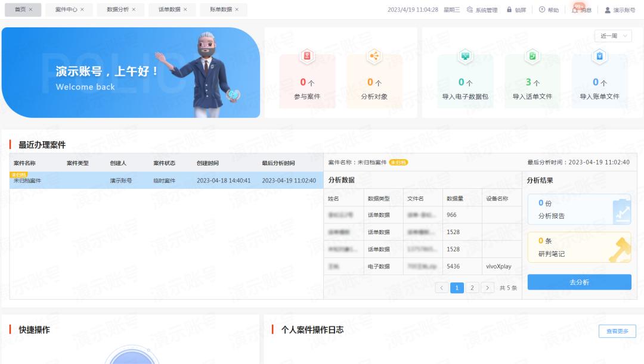Click the 锁屏 lock icon
This screenshot has height=364, width=644.
pyautogui.click(x=508, y=9)
